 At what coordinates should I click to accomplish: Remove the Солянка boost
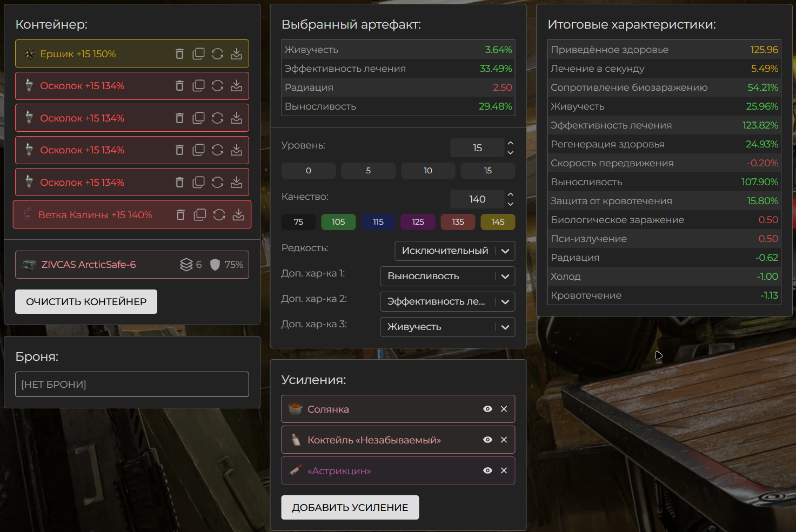[504, 409]
